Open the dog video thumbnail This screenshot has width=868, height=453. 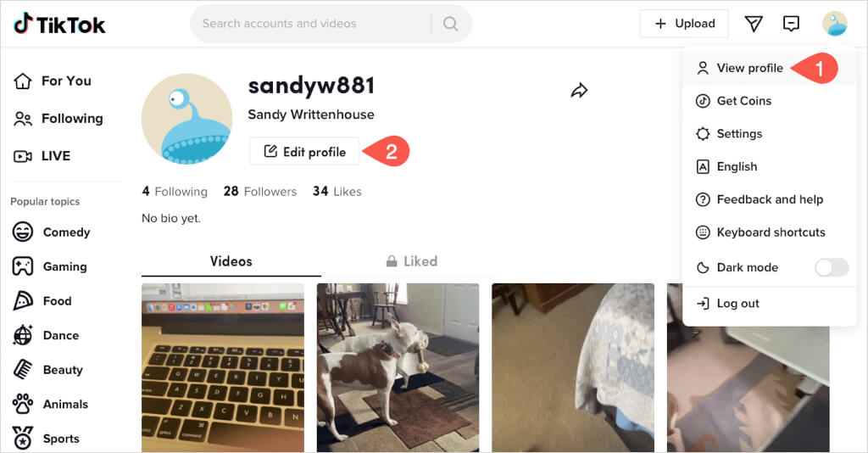pyautogui.click(x=398, y=367)
